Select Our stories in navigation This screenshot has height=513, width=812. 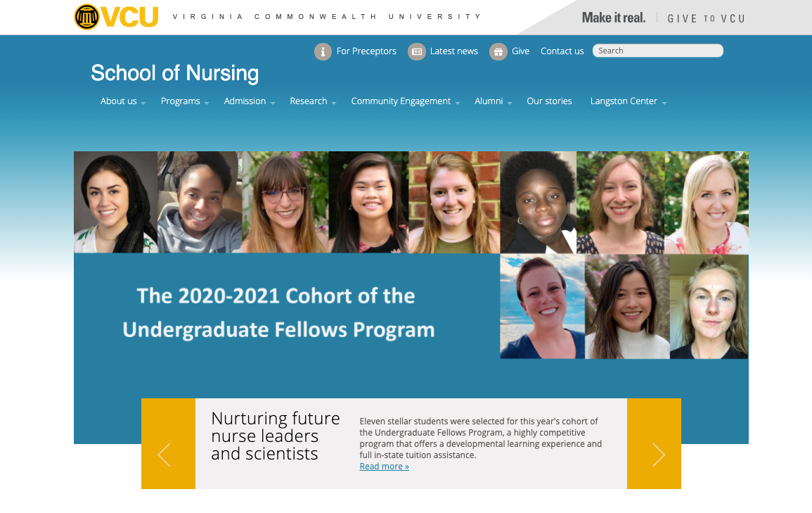549,101
